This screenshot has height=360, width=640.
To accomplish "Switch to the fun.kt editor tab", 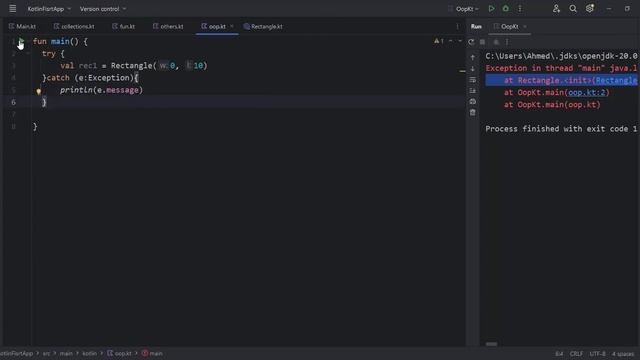I will tap(124, 27).
